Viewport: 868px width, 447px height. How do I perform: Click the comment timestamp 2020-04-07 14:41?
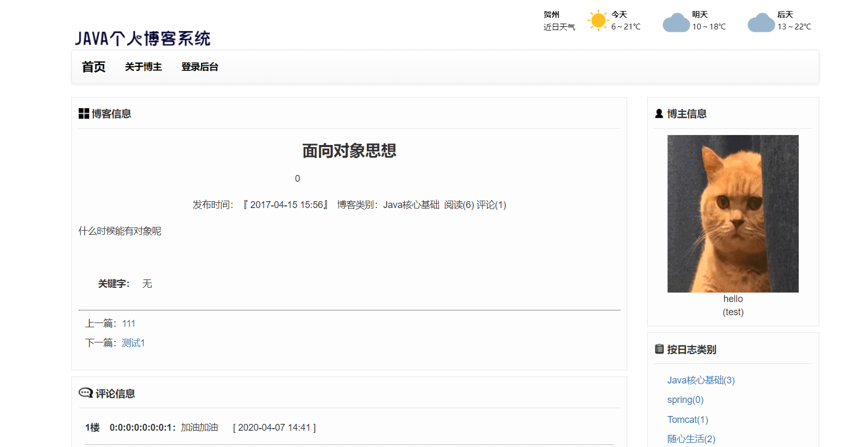(x=274, y=428)
